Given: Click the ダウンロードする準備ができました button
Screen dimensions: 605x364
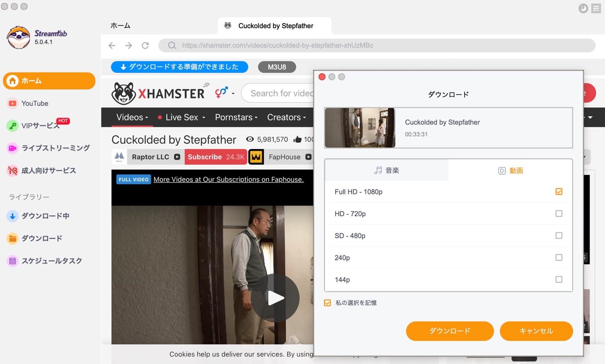Looking at the screenshot, I should [179, 67].
